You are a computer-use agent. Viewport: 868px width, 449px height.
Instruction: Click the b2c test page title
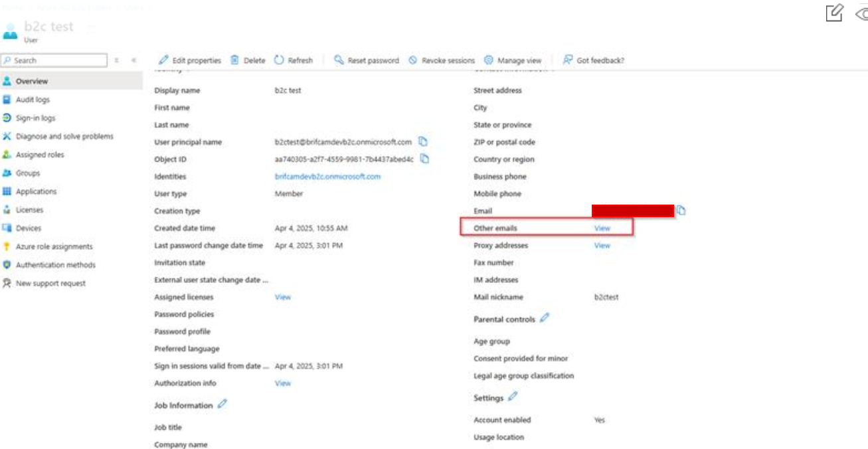(49, 27)
